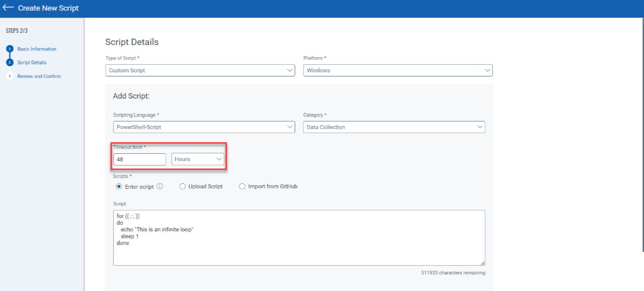
Task: Select the Upload Script radio button
Action: pos(182,186)
